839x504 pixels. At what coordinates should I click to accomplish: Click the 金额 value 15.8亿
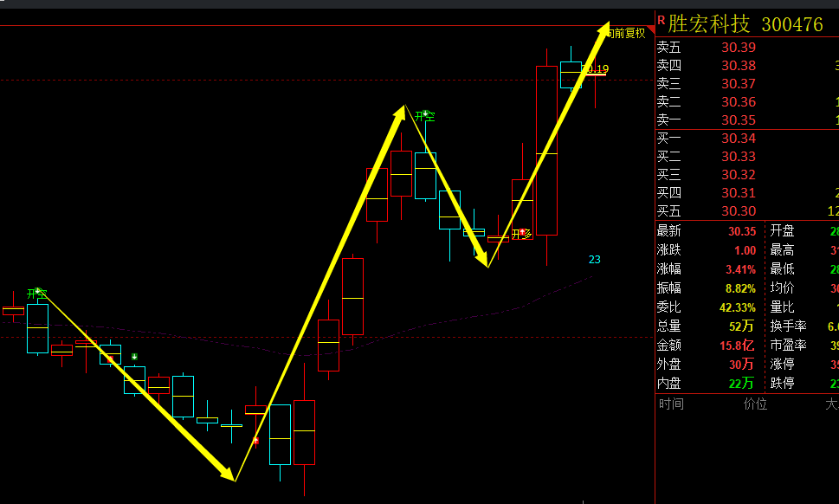(x=739, y=346)
